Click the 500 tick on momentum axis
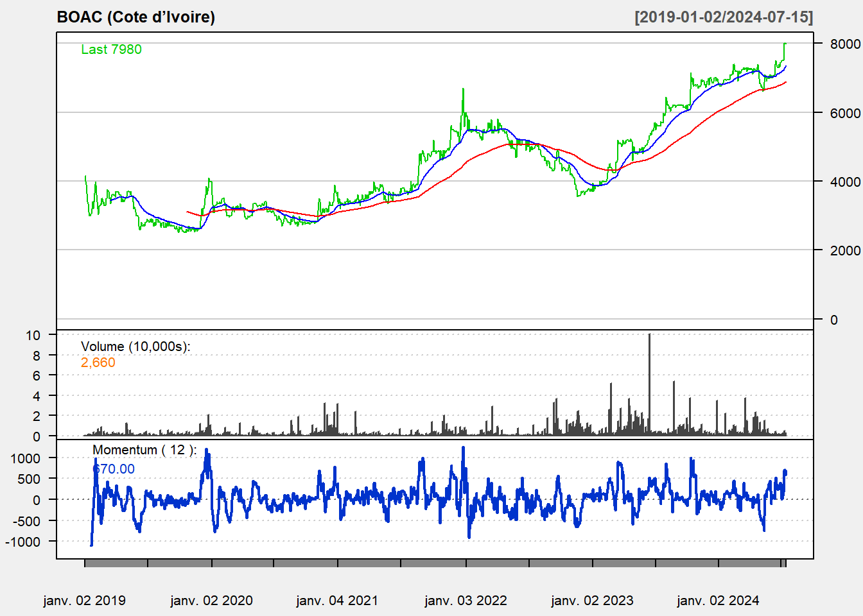863x616 pixels. point(28,479)
